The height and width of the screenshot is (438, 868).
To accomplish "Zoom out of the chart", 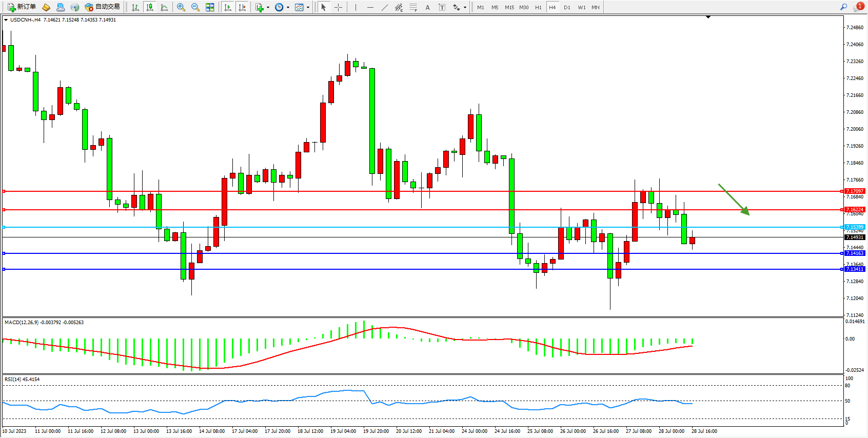I will click(x=195, y=7).
